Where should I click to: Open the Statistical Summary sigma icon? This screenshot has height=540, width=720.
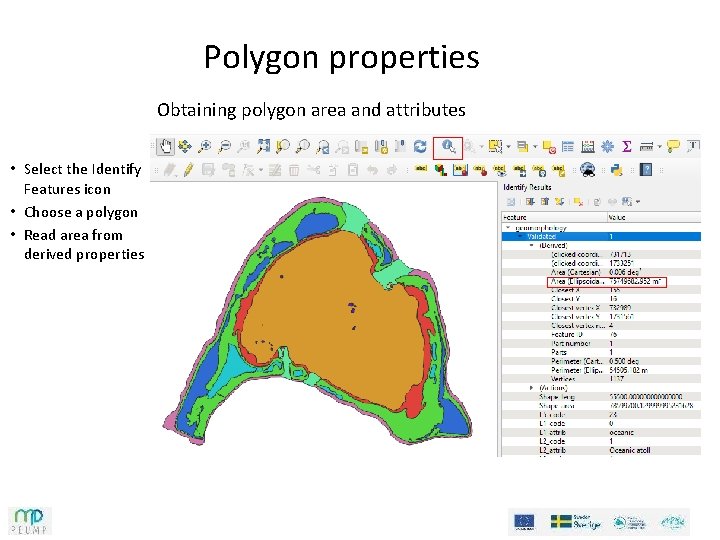click(x=627, y=147)
